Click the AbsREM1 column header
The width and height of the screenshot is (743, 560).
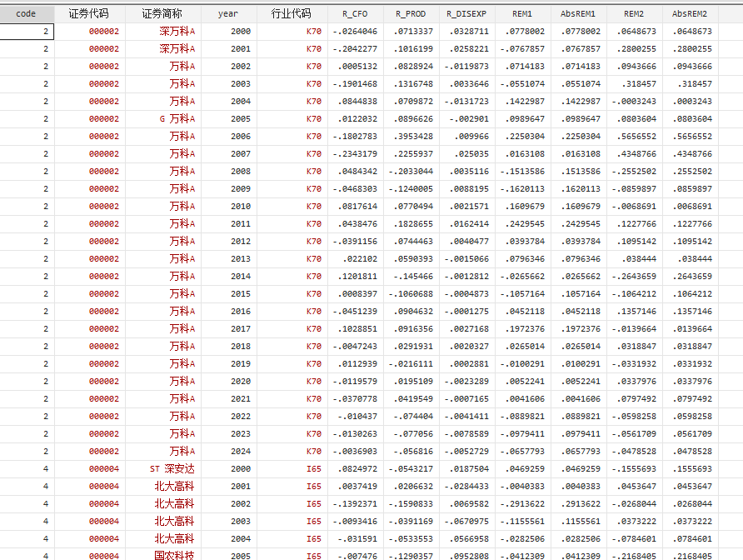(x=578, y=14)
